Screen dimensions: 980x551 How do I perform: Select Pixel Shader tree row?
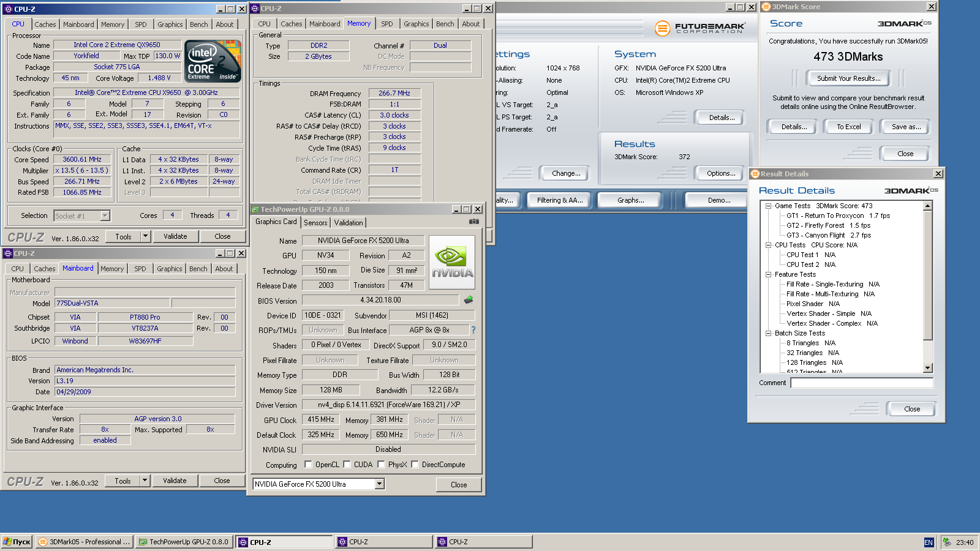point(813,304)
